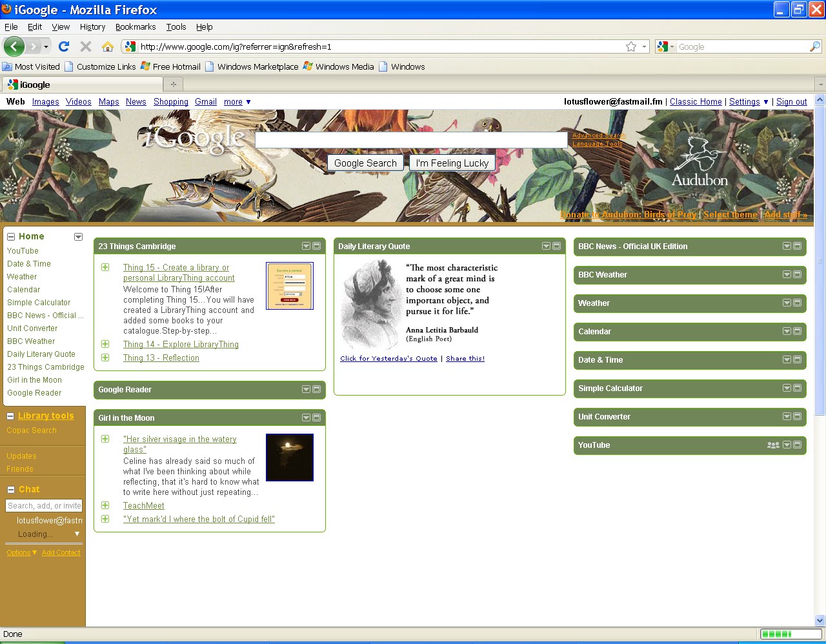
Task: Expand the Thing 15 feed entry
Action: click(x=105, y=267)
